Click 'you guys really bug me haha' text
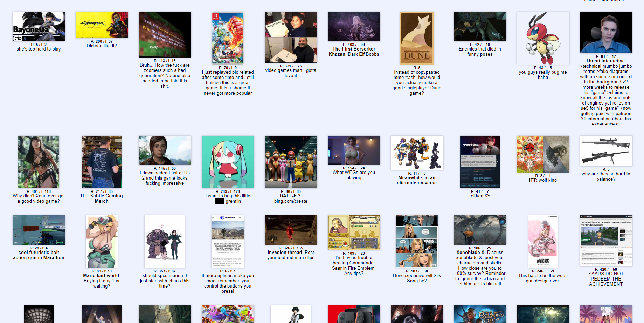Viewport: 644px width, 323px height. click(x=543, y=75)
